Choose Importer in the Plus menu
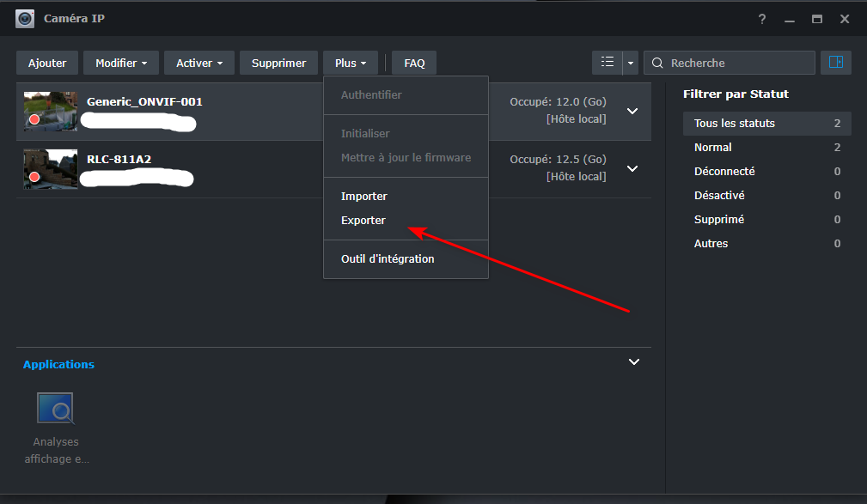The height and width of the screenshot is (504, 867). point(364,197)
